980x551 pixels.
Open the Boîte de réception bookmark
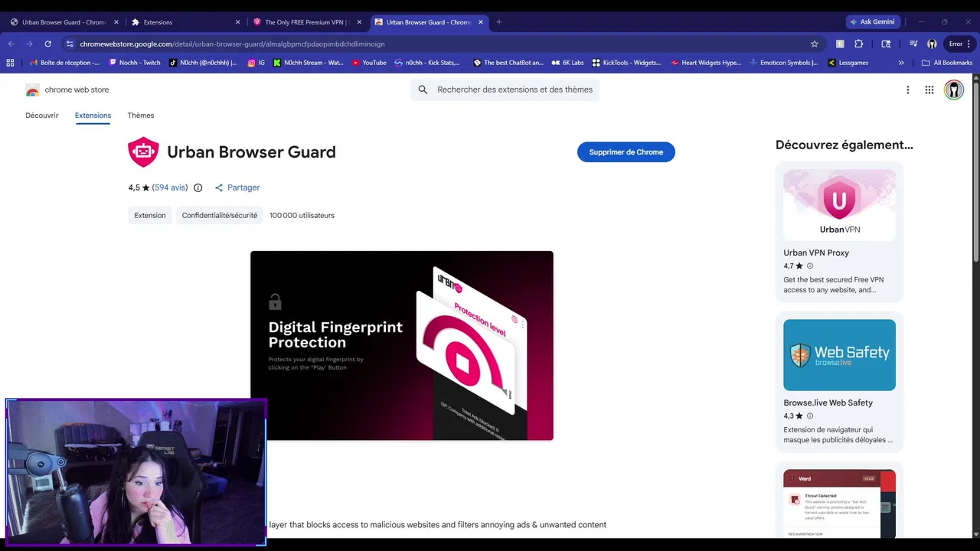coord(64,63)
